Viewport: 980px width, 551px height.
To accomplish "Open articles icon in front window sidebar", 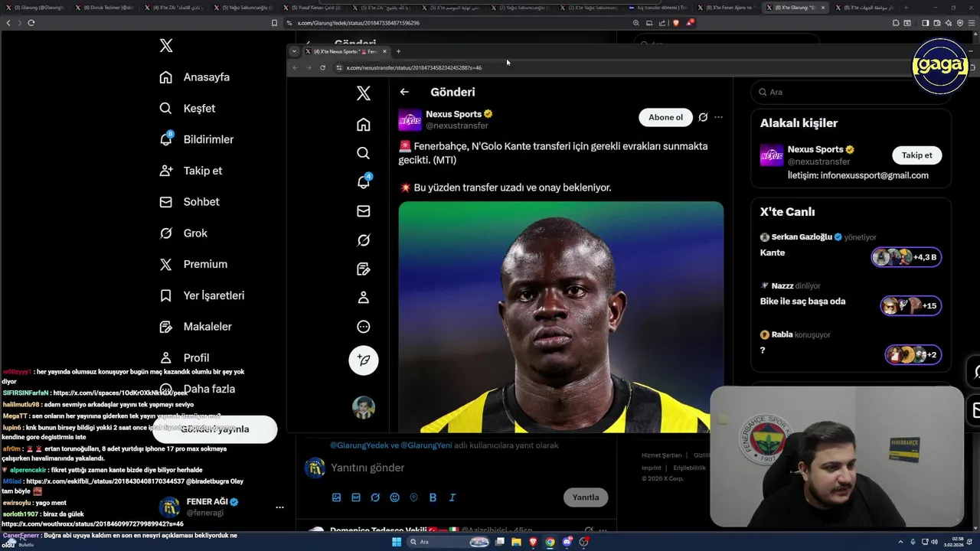I will point(364,269).
